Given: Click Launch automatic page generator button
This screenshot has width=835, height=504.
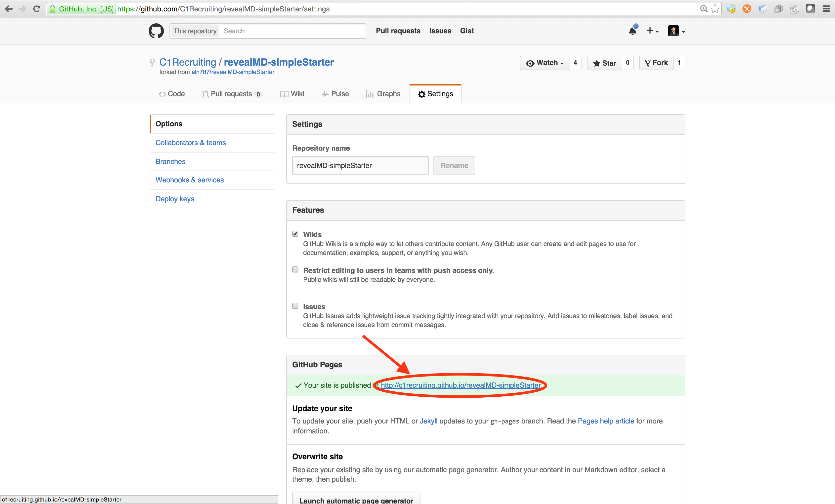Looking at the screenshot, I should pyautogui.click(x=356, y=500).
